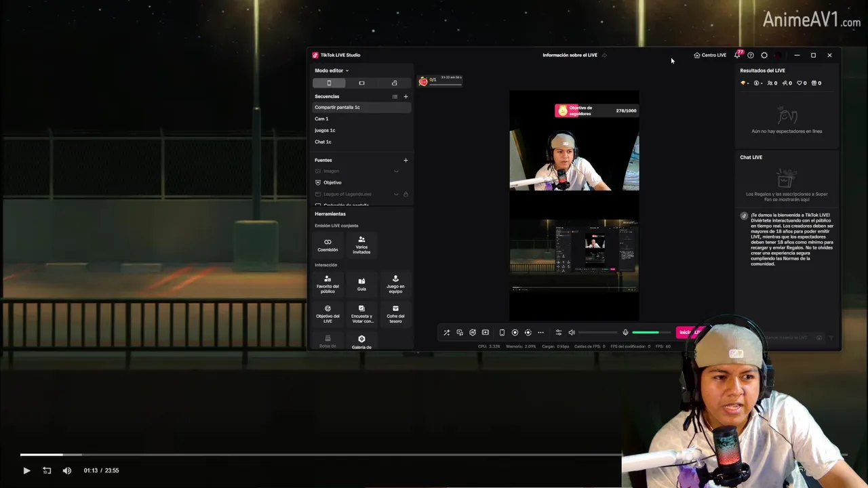Select the Cam 1 sequence
868x488 pixels.
click(x=361, y=119)
